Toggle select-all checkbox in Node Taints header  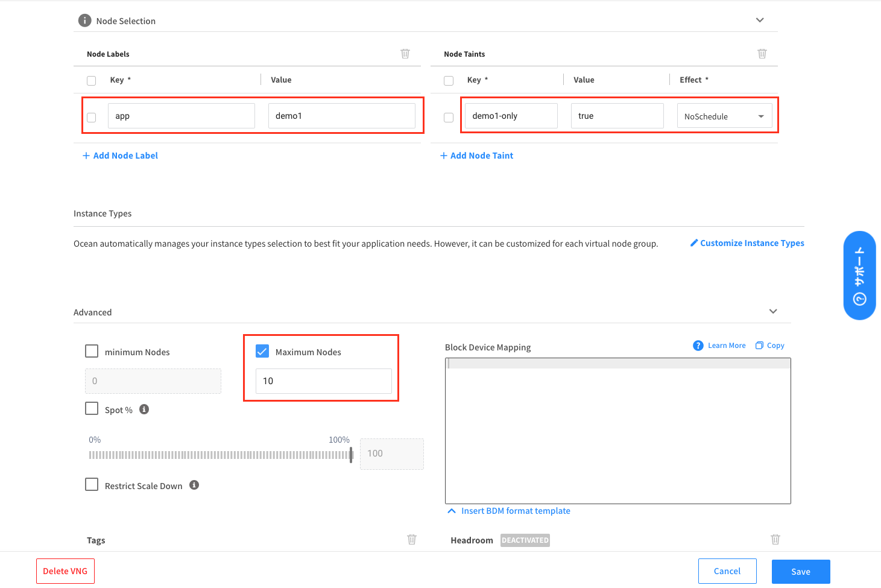449,80
